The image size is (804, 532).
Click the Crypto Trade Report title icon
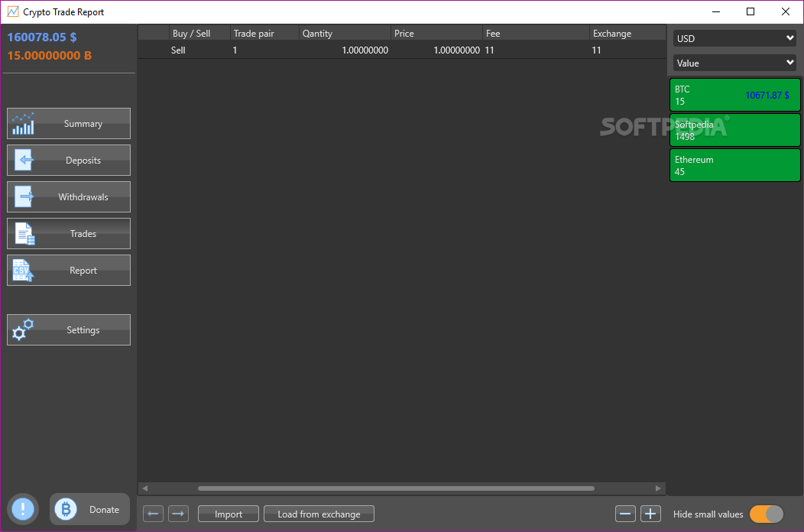[13, 11]
